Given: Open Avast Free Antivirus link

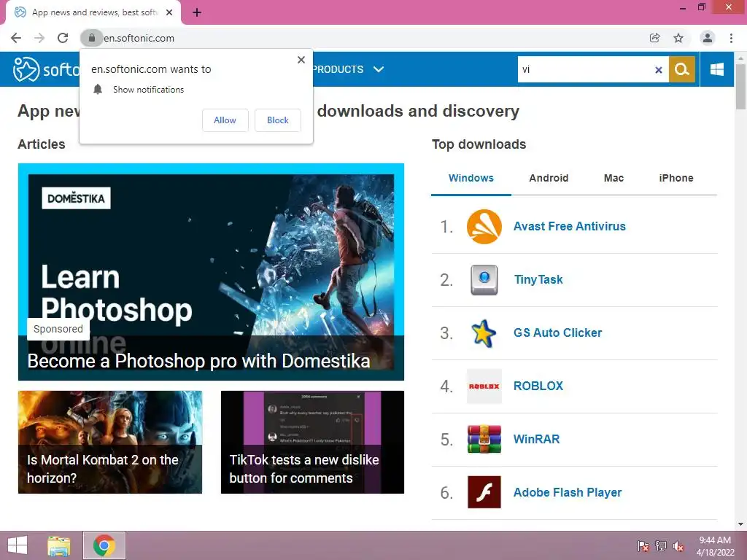Looking at the screenshot, I should pos(569,226).
